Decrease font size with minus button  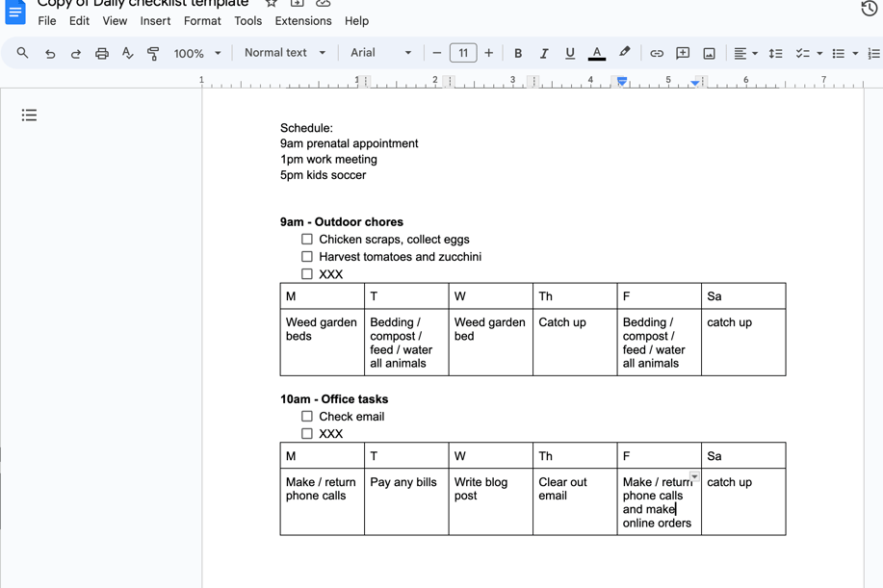[436, 53]
